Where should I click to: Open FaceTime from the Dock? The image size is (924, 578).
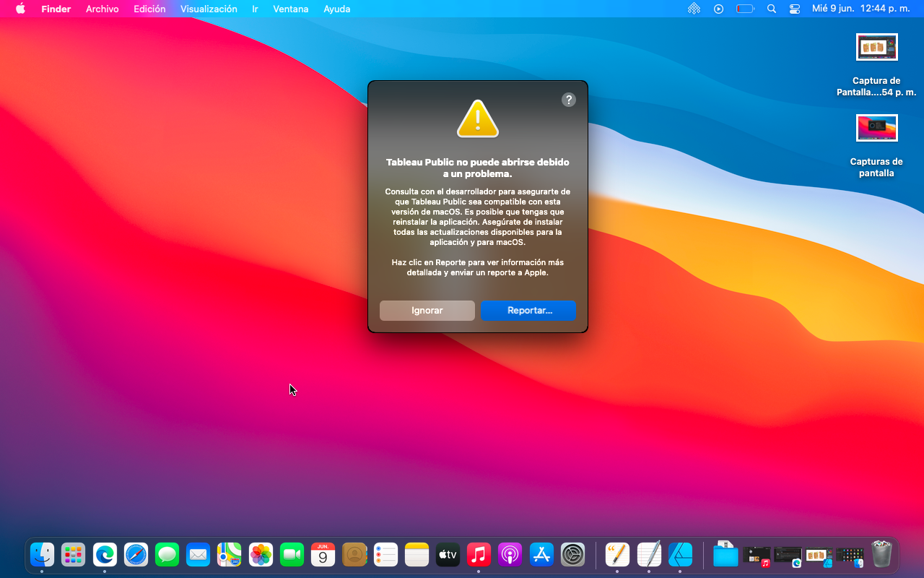(292, 555)
